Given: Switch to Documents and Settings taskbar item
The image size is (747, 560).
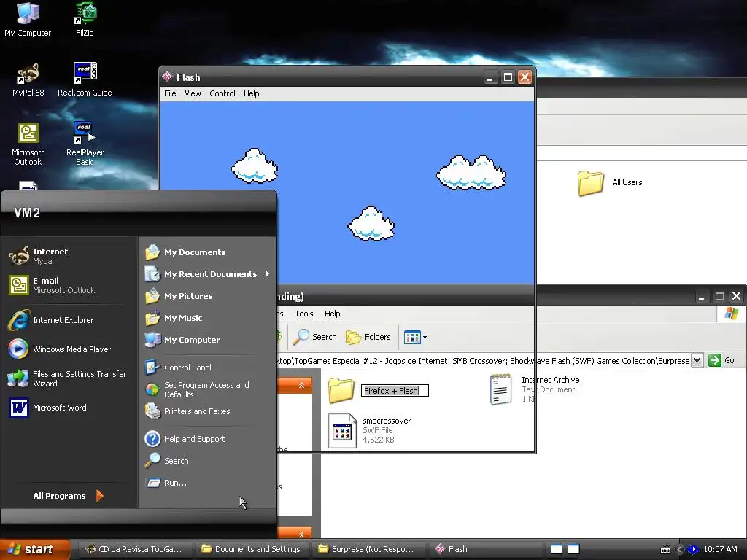Looking at the screenshot, I should 251,549.
